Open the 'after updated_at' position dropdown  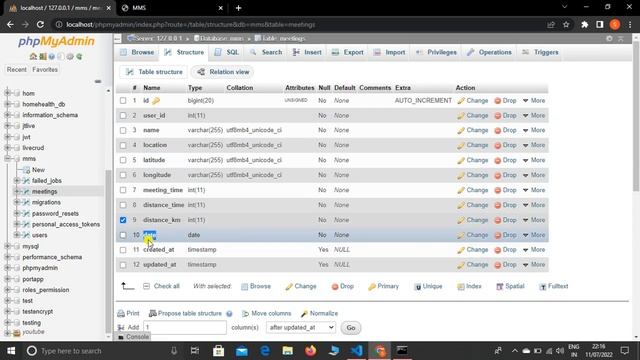pos(300,327)
